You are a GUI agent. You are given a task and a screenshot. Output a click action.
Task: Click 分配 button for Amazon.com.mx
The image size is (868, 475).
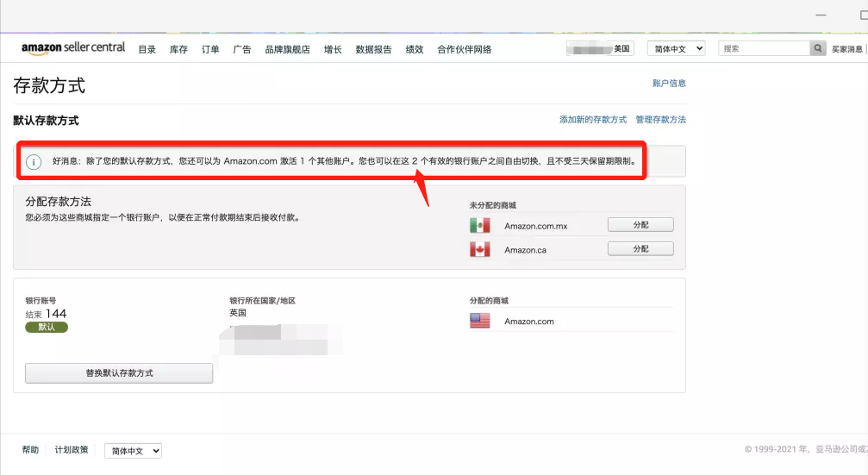[x=640, y=225]
